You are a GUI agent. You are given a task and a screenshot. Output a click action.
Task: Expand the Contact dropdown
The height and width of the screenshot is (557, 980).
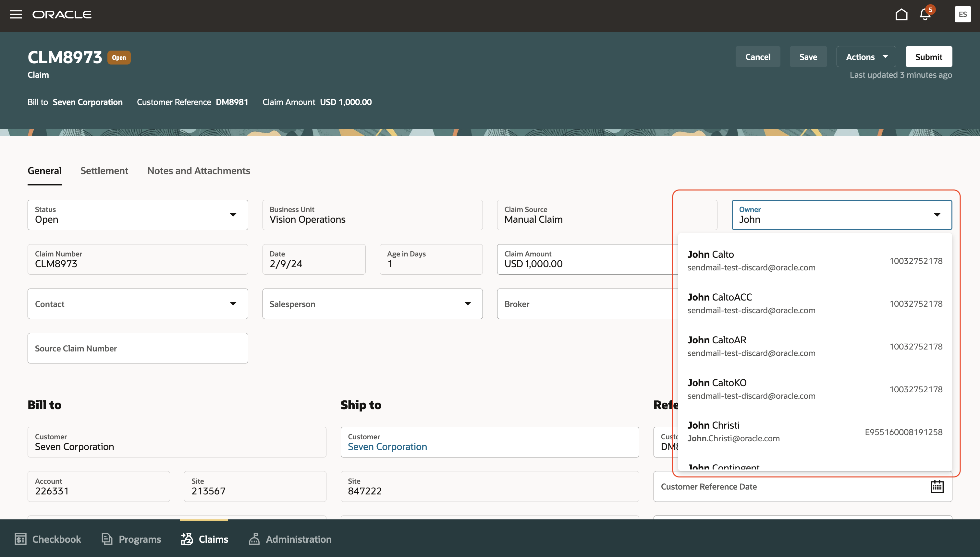[x=234, y=303]
